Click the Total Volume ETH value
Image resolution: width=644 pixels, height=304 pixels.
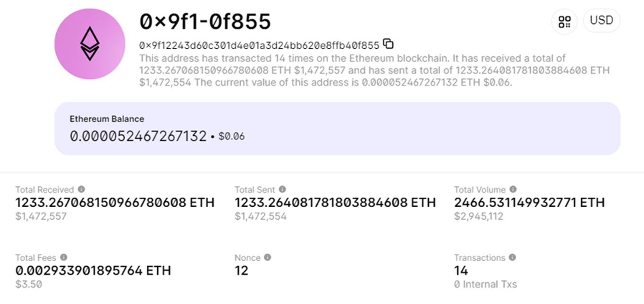tap(529, 203)
